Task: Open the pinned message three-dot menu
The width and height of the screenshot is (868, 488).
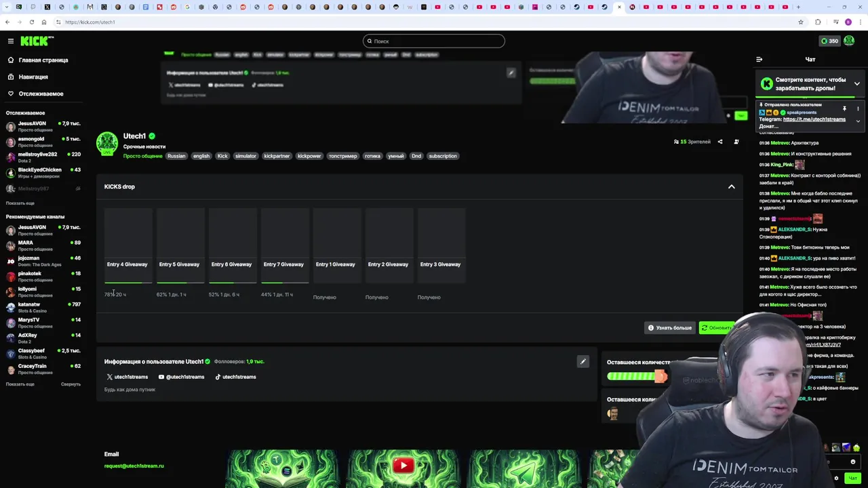Action: (x=858, y=108)
